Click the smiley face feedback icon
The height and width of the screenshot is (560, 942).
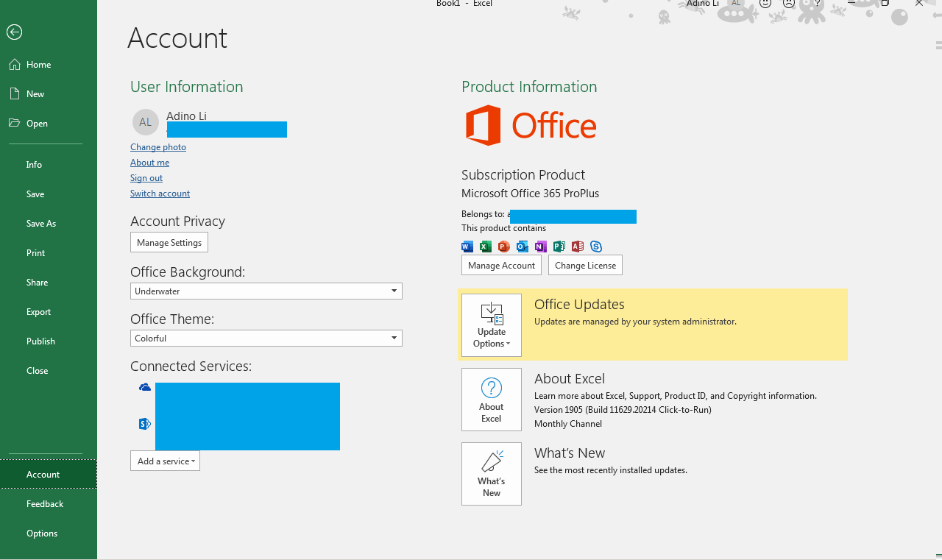click(x=766, y=3)
